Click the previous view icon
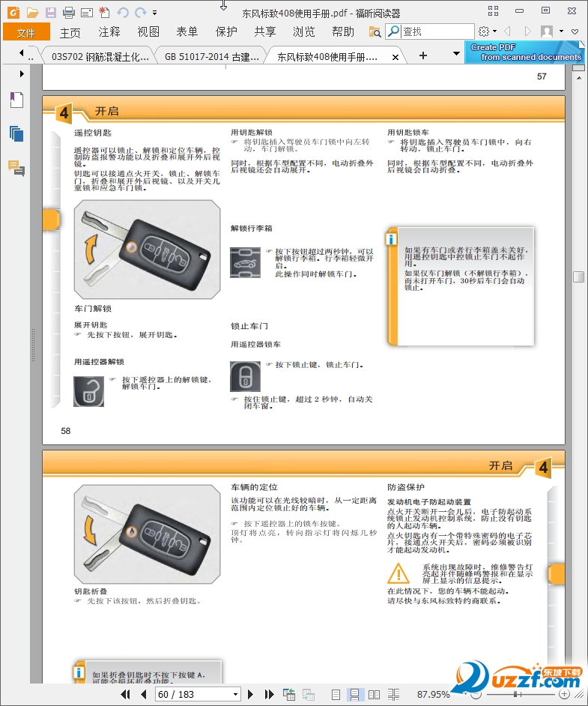This screenshot has width=588, height=706. (289, 694)
